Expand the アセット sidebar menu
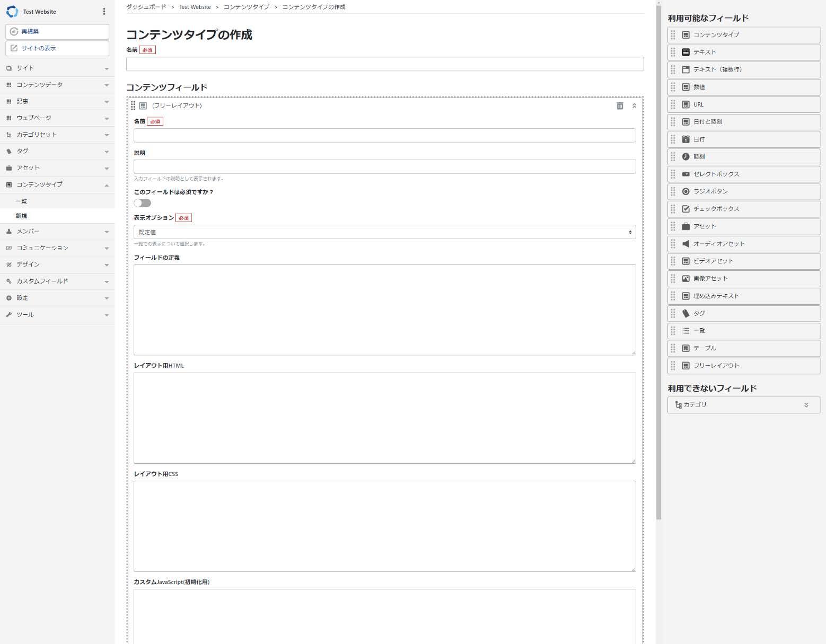The width and height of the screenshot is (826, 644). 57,168
